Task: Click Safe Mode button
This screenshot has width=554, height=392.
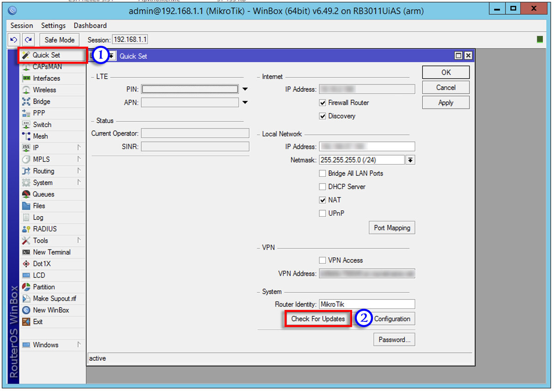Action: [x=60, y=40]
